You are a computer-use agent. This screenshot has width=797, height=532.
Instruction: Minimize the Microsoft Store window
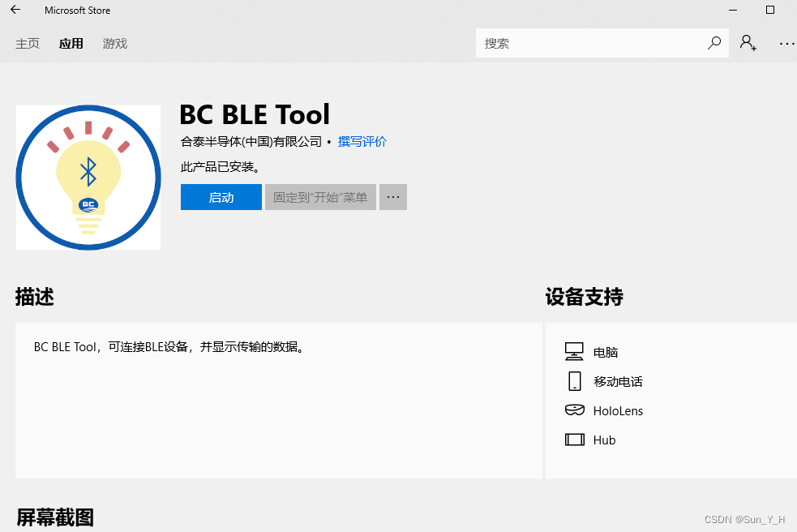pos(733,11)
